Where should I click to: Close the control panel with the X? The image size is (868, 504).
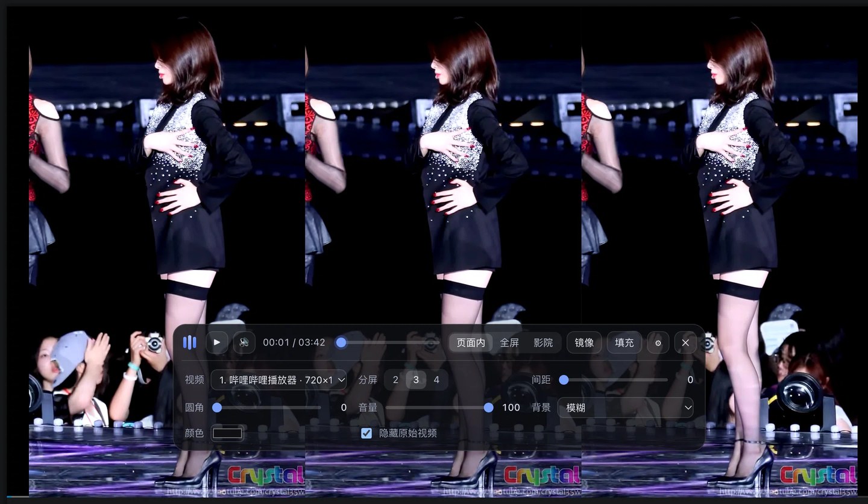(x=685, y=342)
